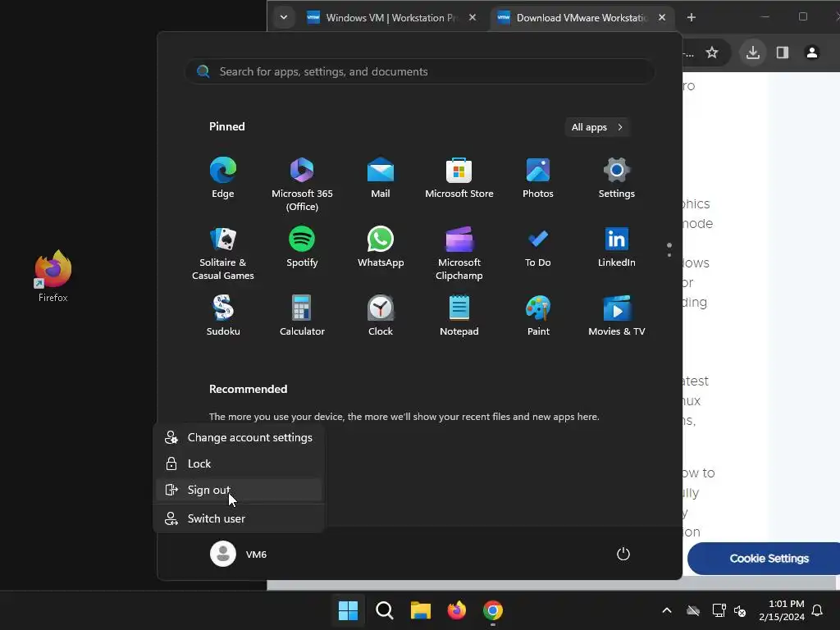Open the Chrome tab search dropdown
This screenshot has width=840, height=630.
(284, 18)
